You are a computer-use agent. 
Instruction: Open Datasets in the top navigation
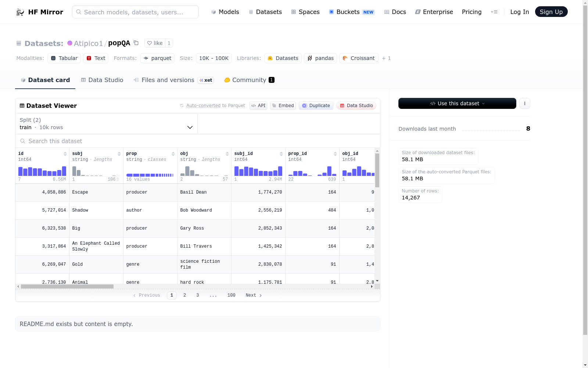[x=265, y=12]
